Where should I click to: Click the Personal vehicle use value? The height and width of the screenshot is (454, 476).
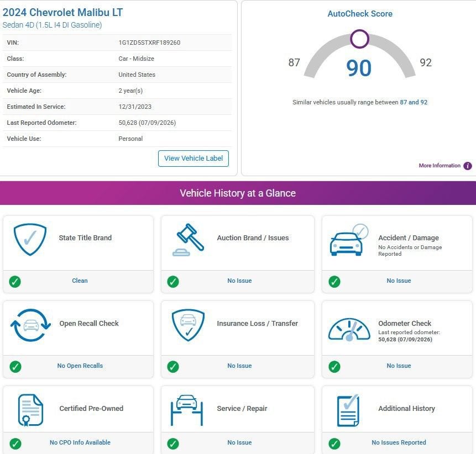(x=130, y=139)
